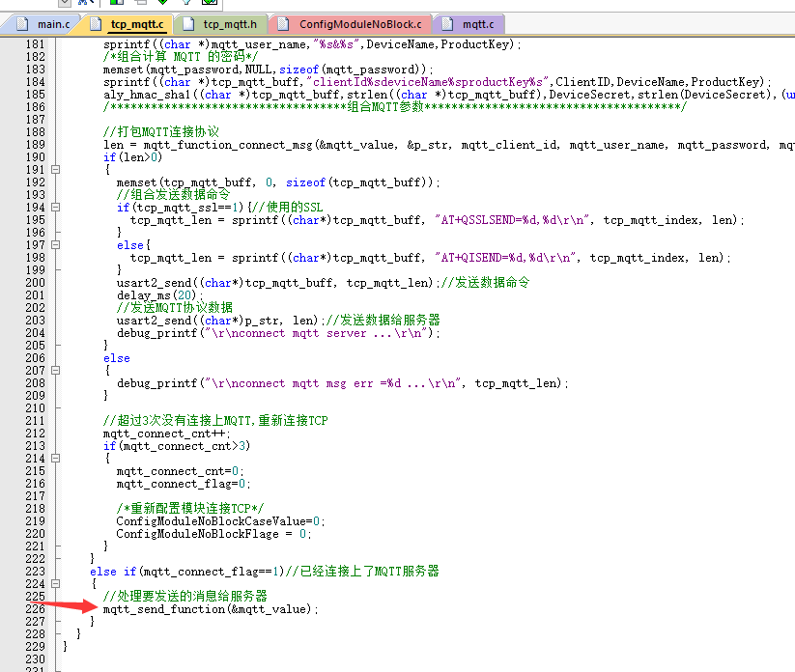The image size is (795, 672).
Task: Collapse the block at line 224
Action: pyautogui.click(x=56, y=584)
